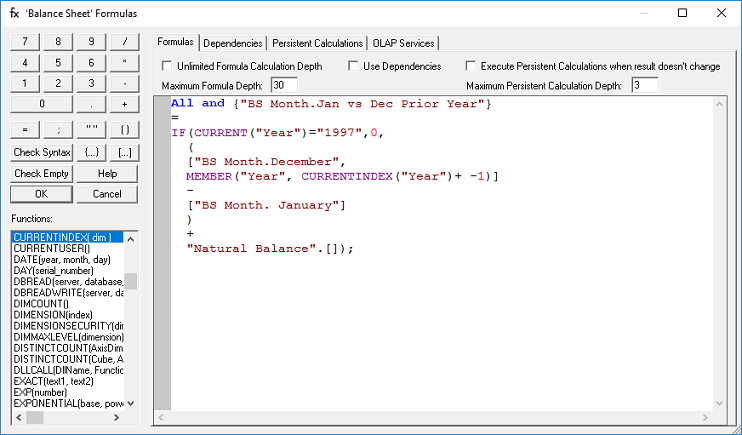
Task: Click the number 3 keypad button
Action: pyautogui.click(x=91, y=83)
